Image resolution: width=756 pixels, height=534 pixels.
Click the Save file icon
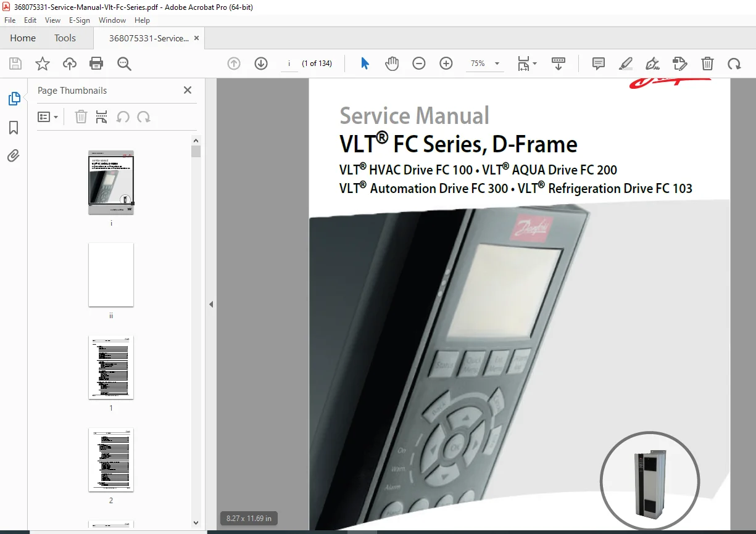(x=15, y=64)
